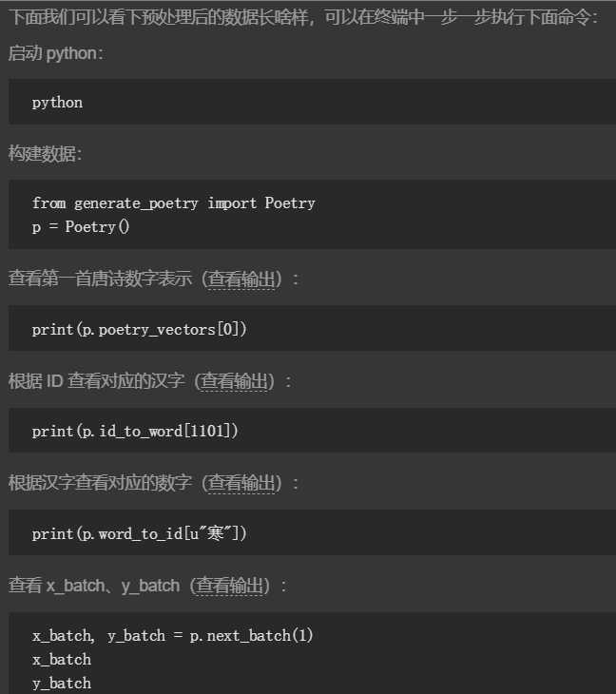616x694 pixels.
Task: Click the 查看第一首唐诗数字表示 text
Action: coord(100,280)
